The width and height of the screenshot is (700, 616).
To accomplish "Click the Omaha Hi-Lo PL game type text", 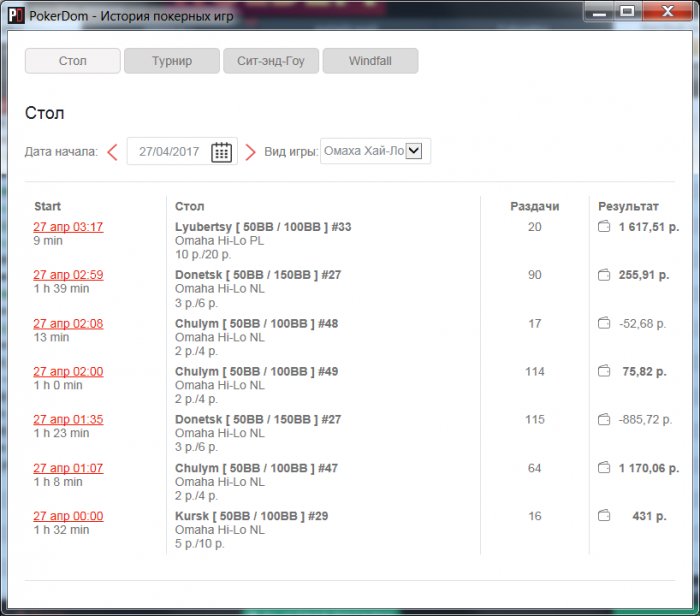I will [x=219, y=241].
